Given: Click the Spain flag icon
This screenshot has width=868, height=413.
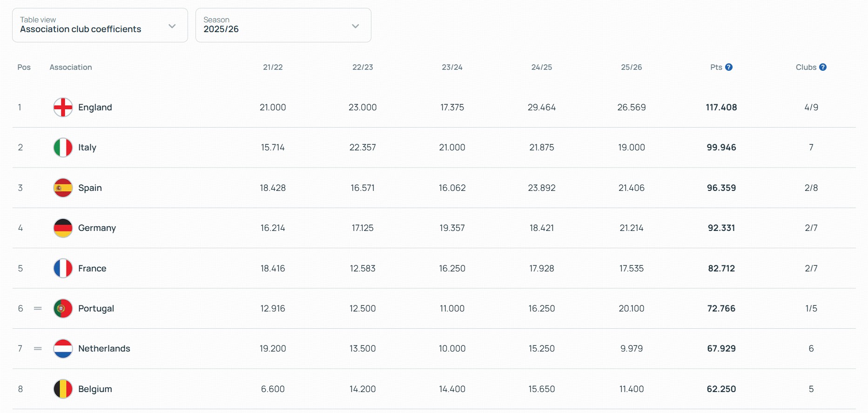Looking at the screenshot, I should click(x=63, y=188).
